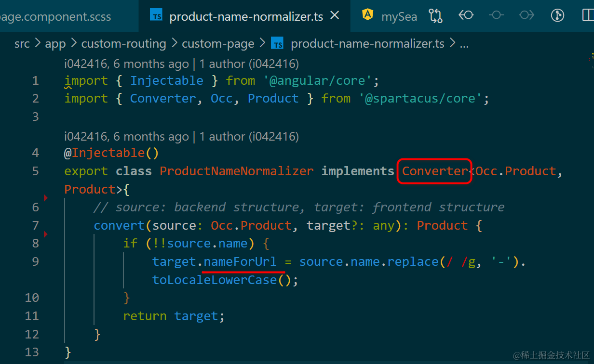Screen dimensions: 594x364
Task: Click 'Occ' in the line 2 import
Action: click(222, 98)
